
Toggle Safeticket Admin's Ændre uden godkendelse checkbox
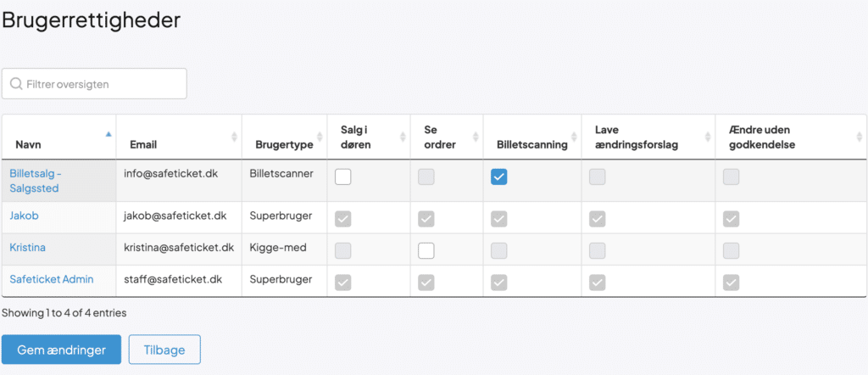click(x=731, y=282)
